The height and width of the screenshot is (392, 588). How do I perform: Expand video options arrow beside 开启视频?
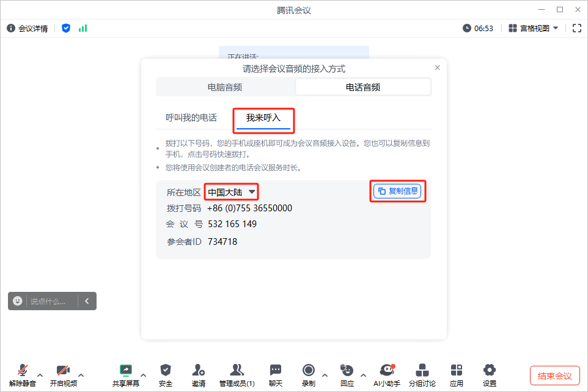[x=81, y=375]
